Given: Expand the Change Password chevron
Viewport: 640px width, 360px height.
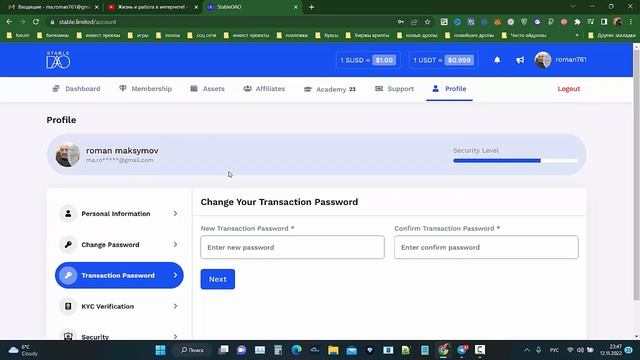Looking at the screenshot, I should pyautogui.click(x=175, y=244).
